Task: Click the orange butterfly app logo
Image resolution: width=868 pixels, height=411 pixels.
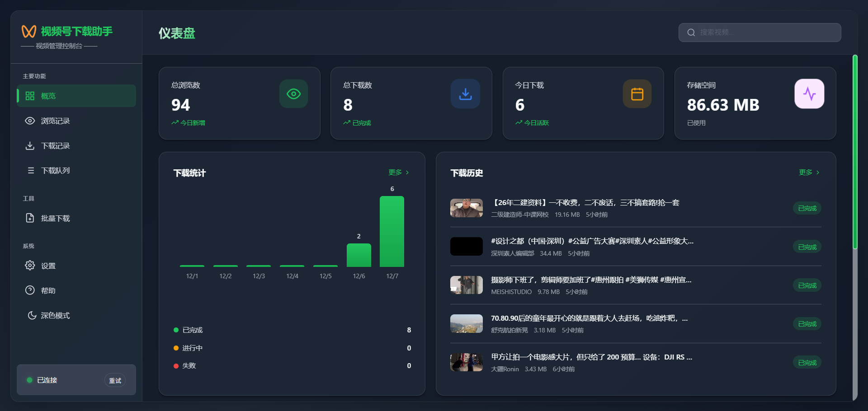Action: (x=29, y=31)
